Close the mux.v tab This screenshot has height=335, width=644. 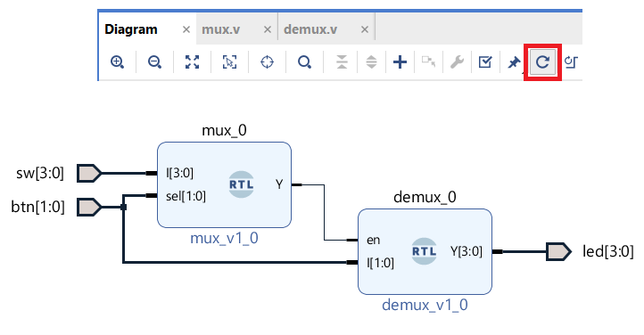[268, 29]
